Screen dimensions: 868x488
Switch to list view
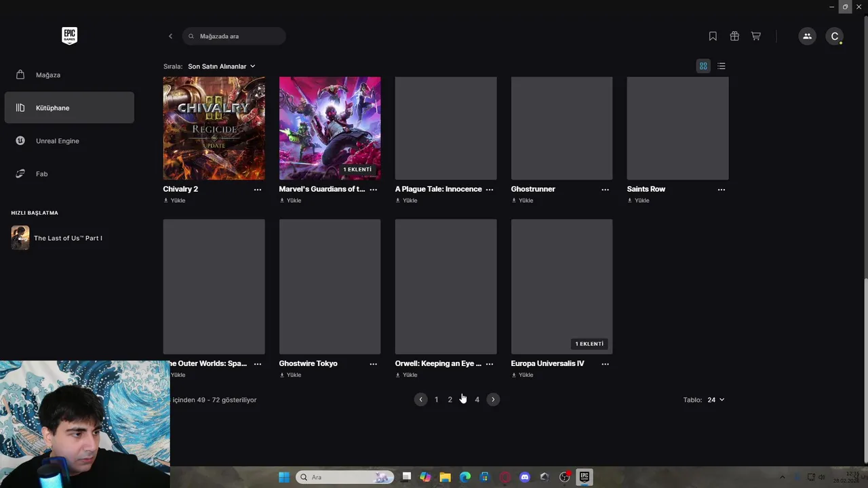722,66
